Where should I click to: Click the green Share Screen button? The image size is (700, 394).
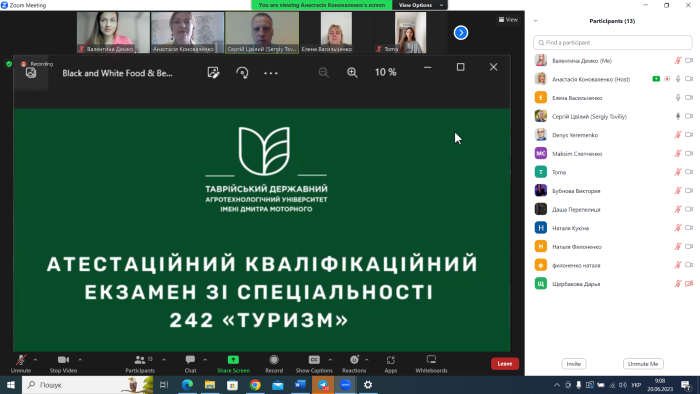tap(233, 364)
